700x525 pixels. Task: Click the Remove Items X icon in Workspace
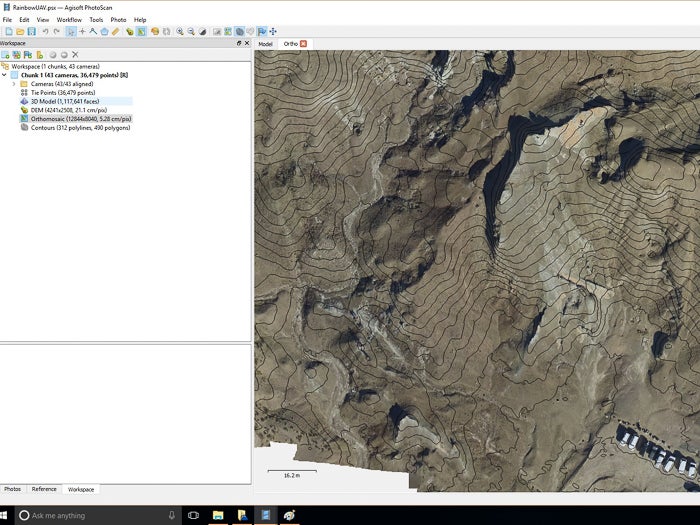[x=75, y=55]
